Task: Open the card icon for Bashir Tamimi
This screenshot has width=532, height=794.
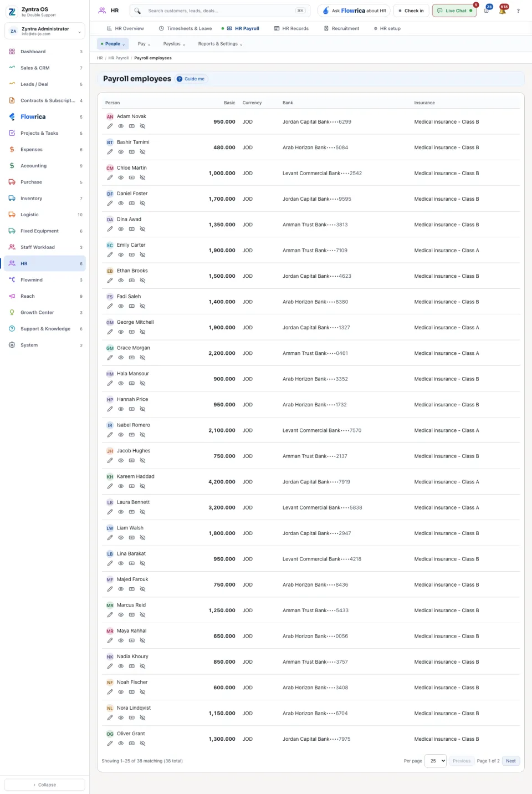Action: tap(132, 152)
